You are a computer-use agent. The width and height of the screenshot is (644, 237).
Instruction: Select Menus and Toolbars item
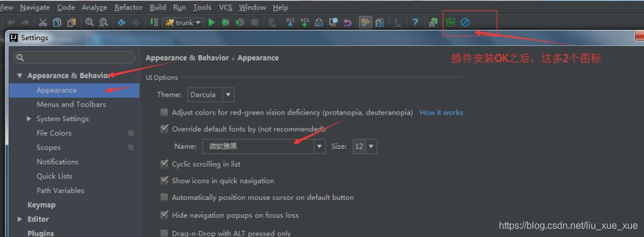pos(71,104)
